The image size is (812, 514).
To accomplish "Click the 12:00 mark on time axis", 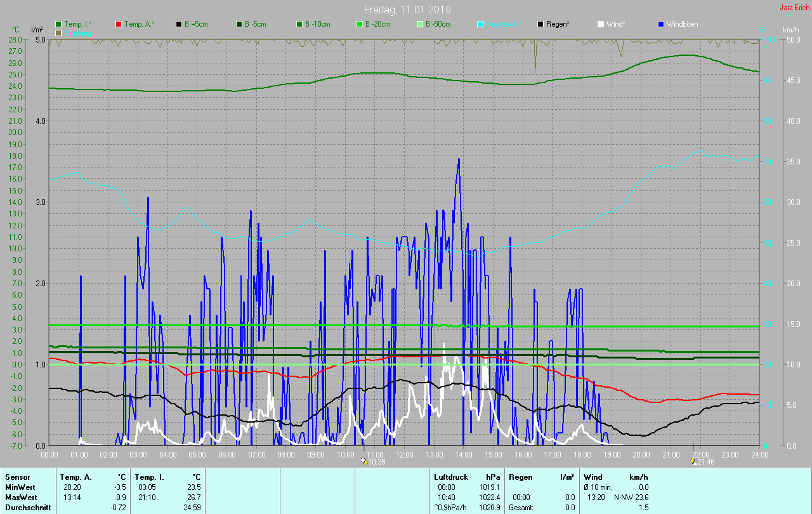I will pos(404,455).
